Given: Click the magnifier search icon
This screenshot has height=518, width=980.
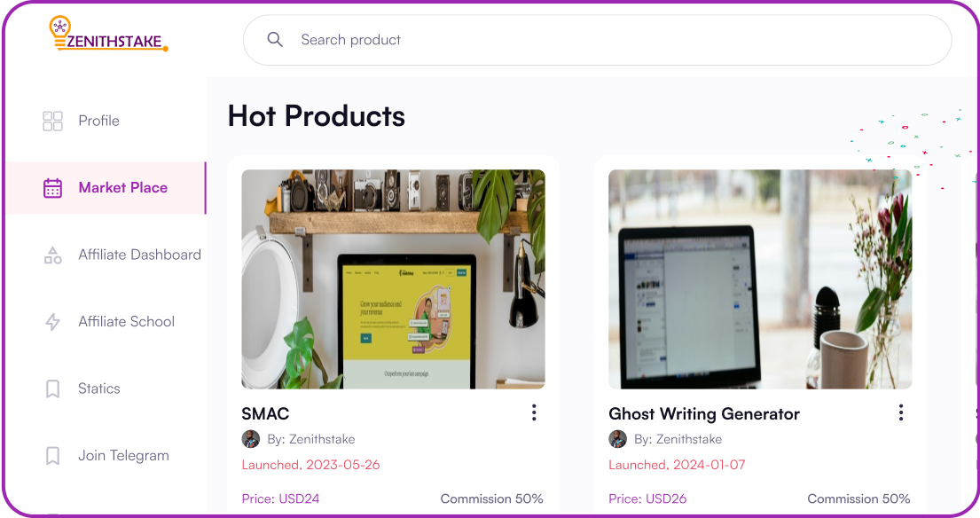Looking at the screenshot, I should (275, 39).
